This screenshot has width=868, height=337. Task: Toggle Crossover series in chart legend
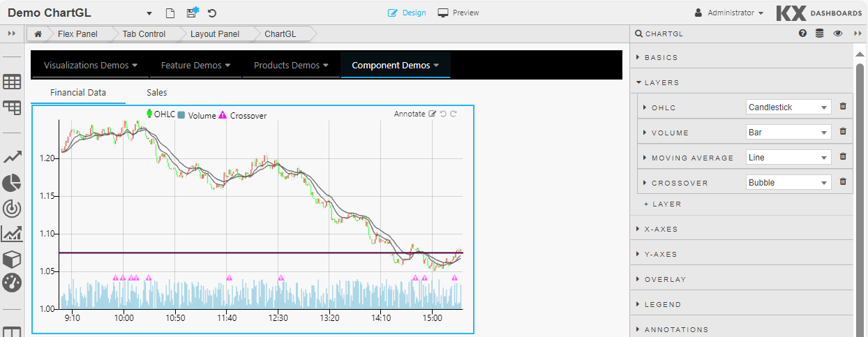244,116
